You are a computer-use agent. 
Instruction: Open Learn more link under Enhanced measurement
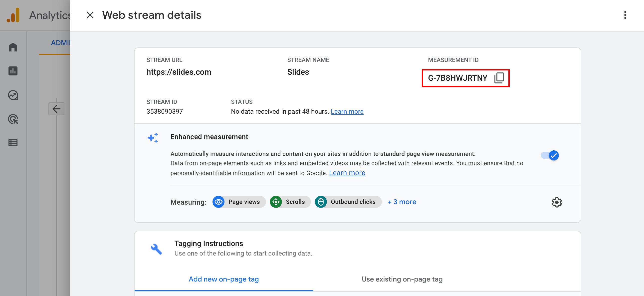pyautogui.click(x=347, y=173)
